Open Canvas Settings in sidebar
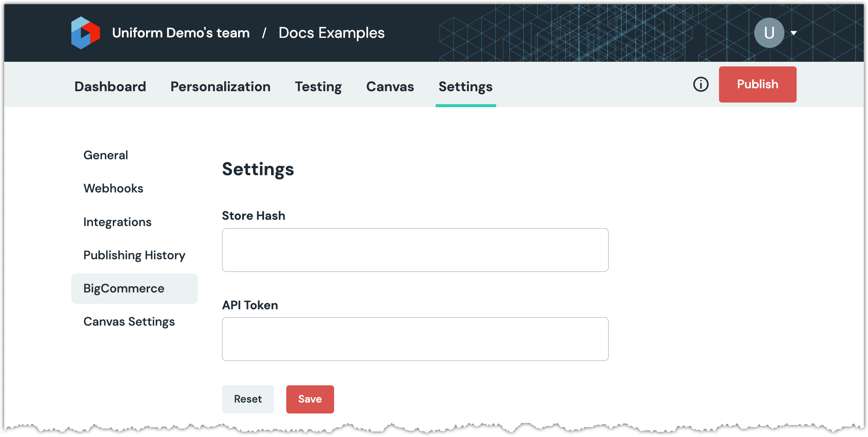The width and height of the screenshot is (868, 437). [129, 321]
